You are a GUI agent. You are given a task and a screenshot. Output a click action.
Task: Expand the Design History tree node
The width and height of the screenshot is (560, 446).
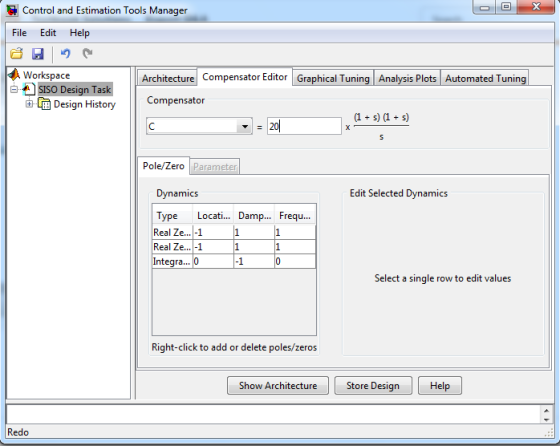(29, 104)
